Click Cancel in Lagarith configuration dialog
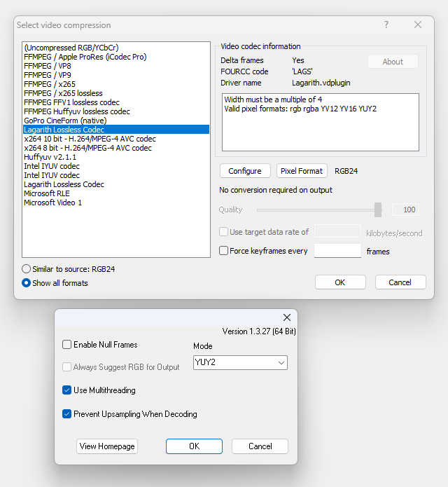Screen dimensions: 448x487 click(260, 446)
